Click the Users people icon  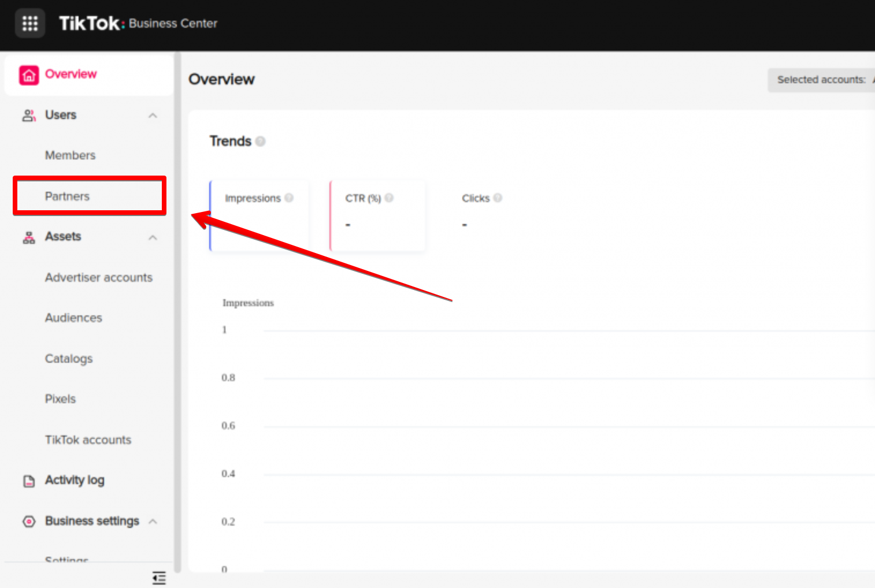point(29,116)
